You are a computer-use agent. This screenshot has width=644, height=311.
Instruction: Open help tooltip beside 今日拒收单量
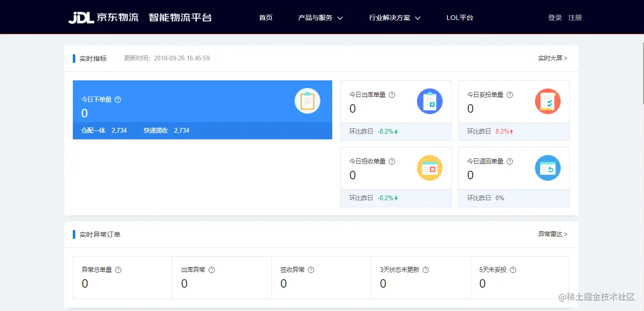(x=392, y=161)
